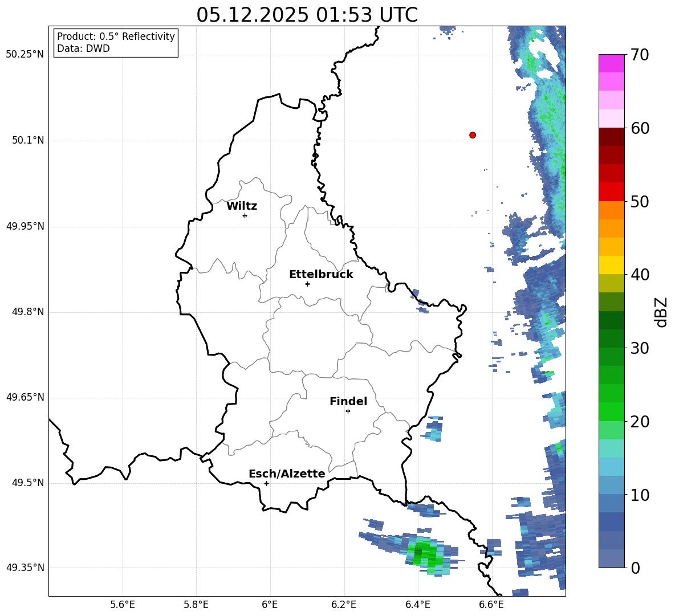This screenshot has height=616, width=675.
Task: Click the Wiltz station label
Action: pyautogui.click(x=242, y=206)
